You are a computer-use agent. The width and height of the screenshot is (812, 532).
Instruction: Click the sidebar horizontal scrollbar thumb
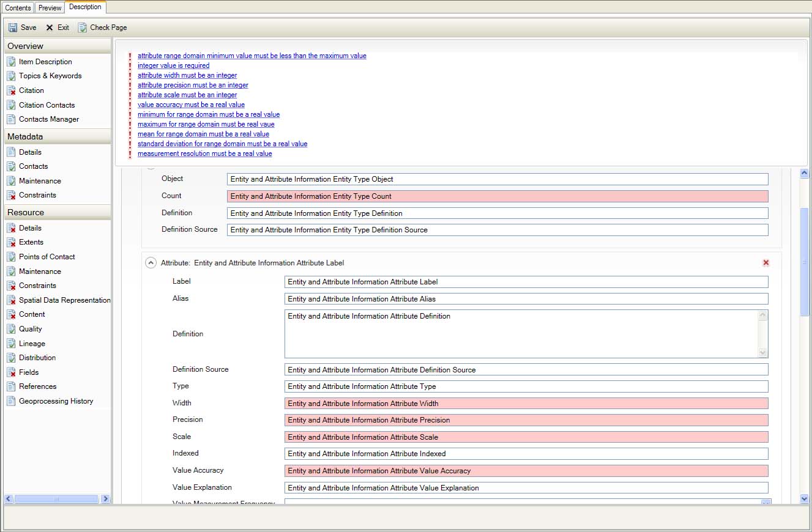pyautogui.click(x=56, y=499)
